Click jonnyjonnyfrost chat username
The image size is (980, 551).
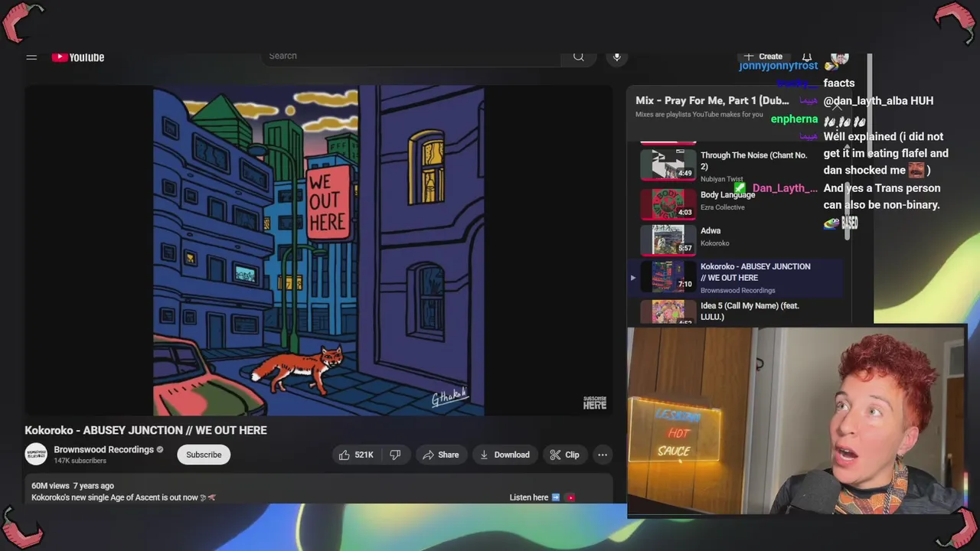[778, 66]
